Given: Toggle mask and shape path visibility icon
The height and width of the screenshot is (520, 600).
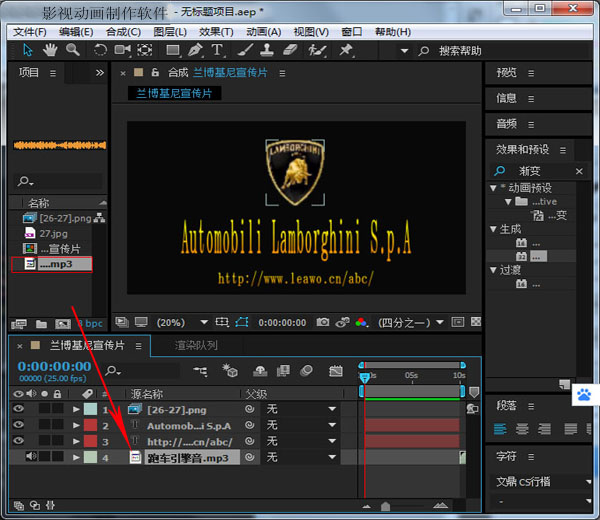Looking at the screenshot, I should (x=242, y=322).
